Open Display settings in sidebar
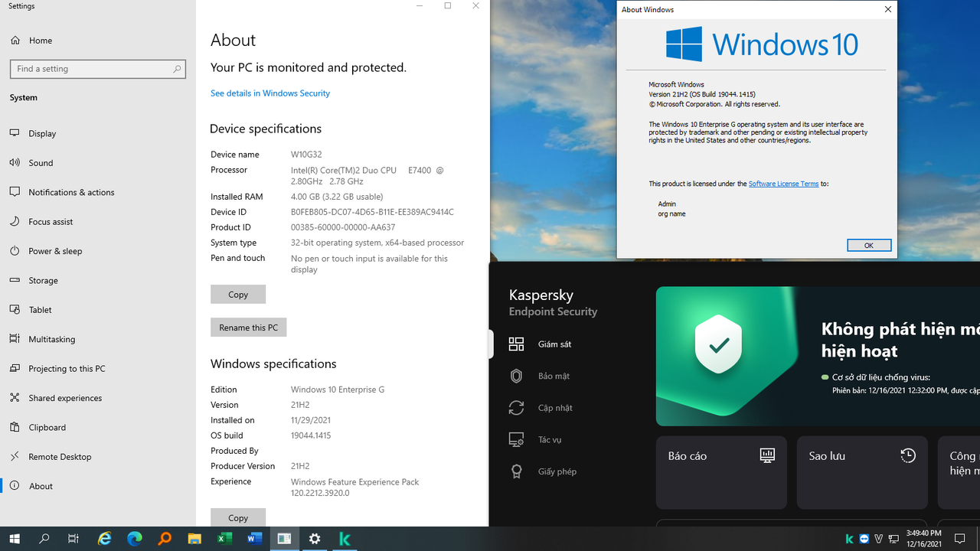Image resolution: width=980 pixels, height=551 pixels. 98,133
